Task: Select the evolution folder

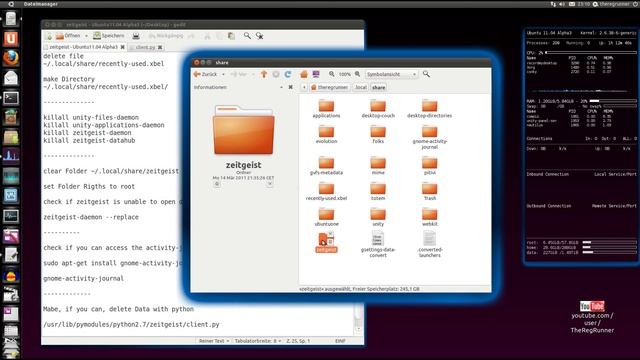Action: point(326,134)
